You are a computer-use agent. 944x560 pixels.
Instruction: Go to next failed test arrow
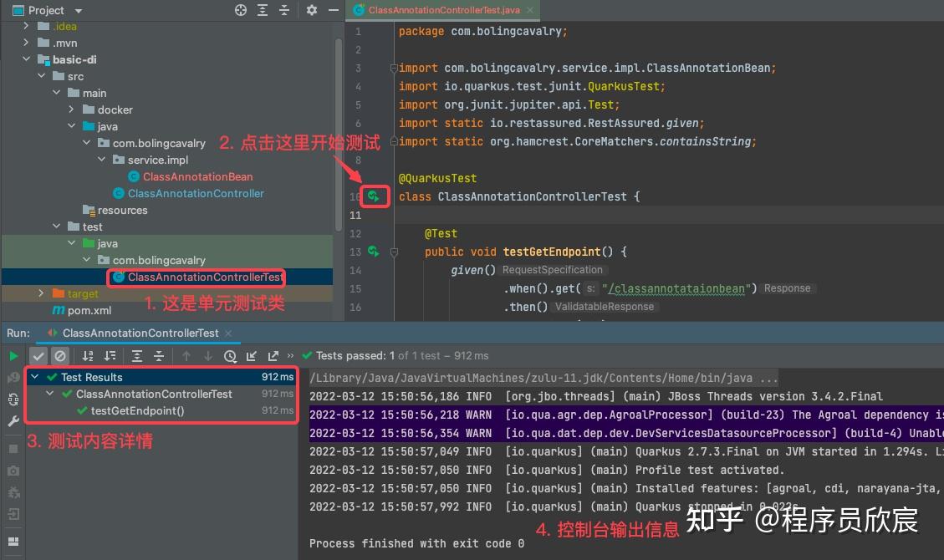[207, 356]
